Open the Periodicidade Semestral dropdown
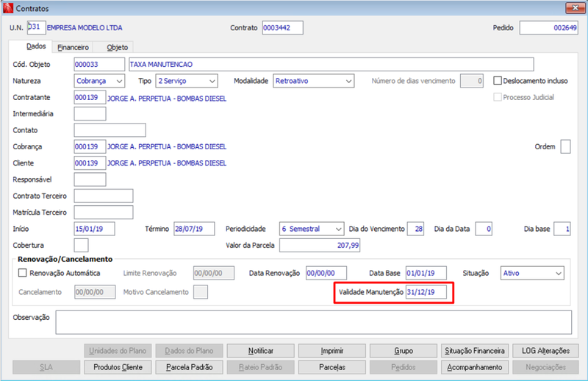 pyautogui.click(x=311, y=229)
